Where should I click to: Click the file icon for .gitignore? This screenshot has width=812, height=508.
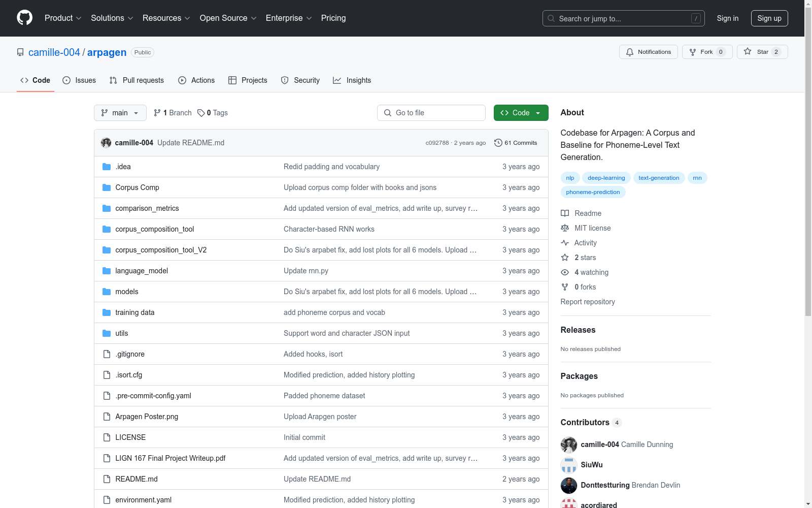[x=107, y=354]
